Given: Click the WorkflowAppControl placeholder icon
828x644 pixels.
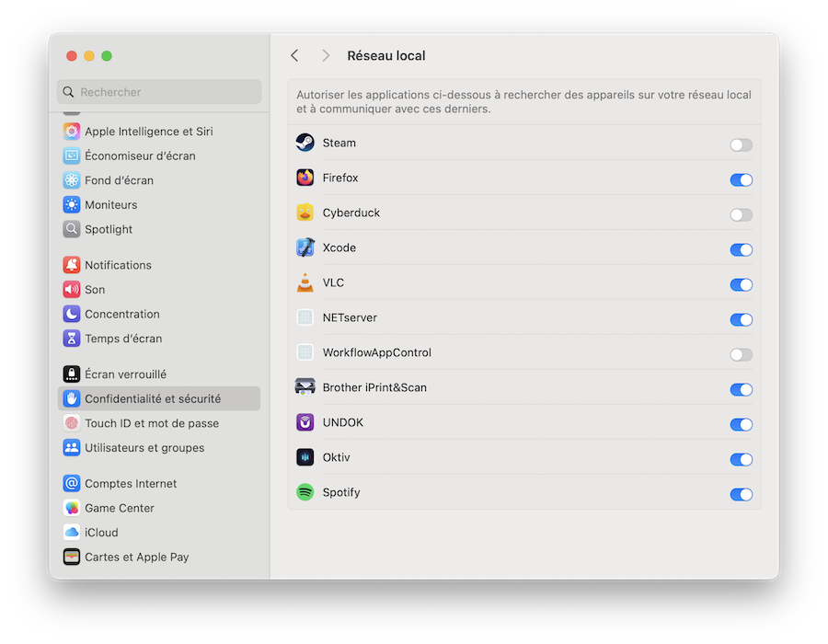Looking at the screenshot, I should (x=305, y=352).
